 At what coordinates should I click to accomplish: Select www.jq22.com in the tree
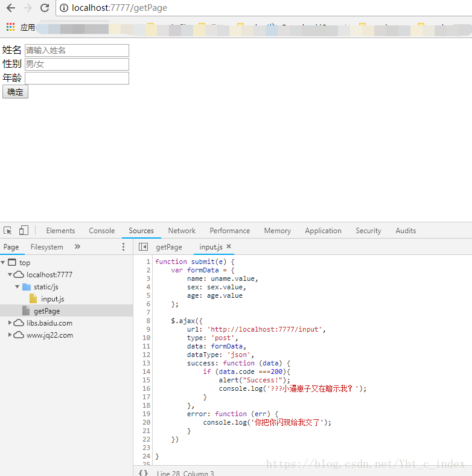click(49, 335)
